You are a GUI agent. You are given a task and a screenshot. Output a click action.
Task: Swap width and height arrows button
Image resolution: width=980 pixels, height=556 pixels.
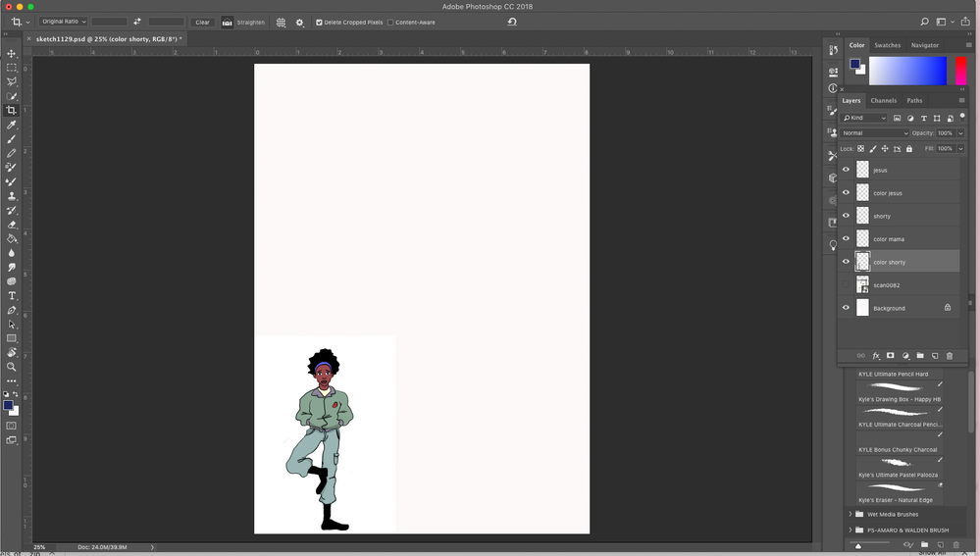coord(137,22)
